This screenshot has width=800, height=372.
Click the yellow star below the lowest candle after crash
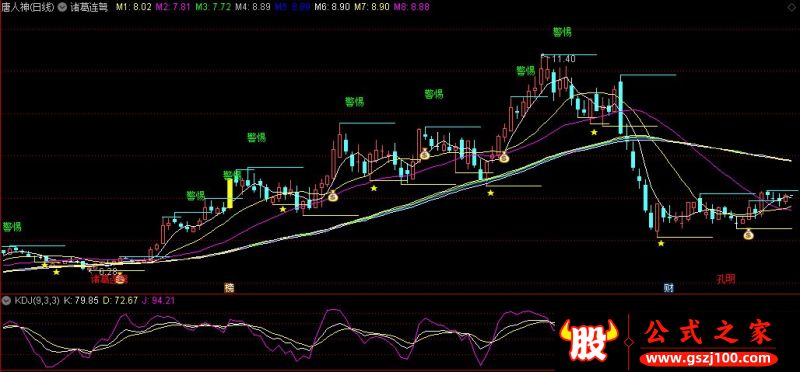pyautogui.click(x=661, y=243)
